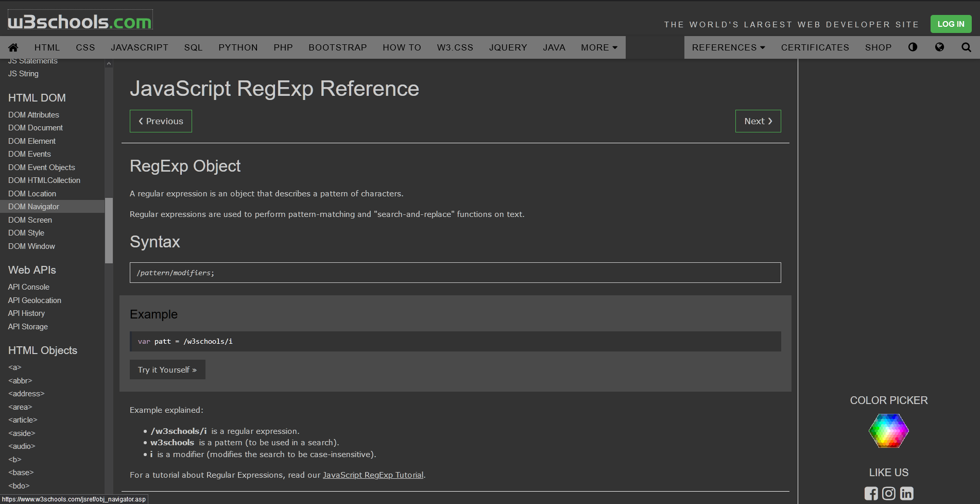Open the LinkedIn icon under LIKE US
This screenshot has width=980, height=504.
[x=906, y=493]
